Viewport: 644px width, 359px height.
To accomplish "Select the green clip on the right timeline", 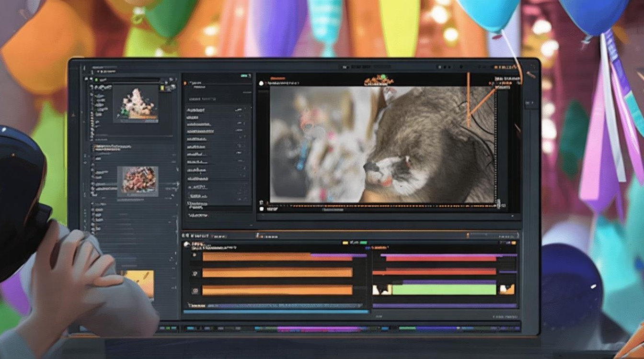I will tap(445, 289).
